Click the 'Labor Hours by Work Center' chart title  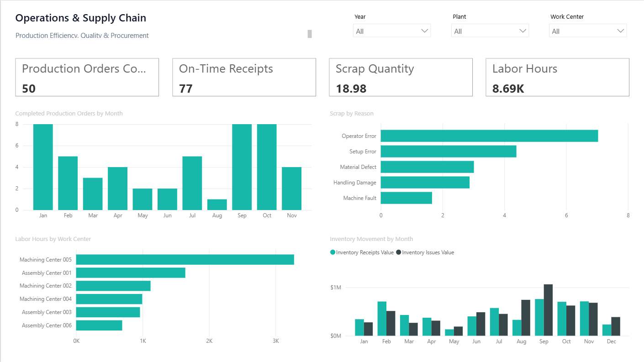(x=53, y=239)
